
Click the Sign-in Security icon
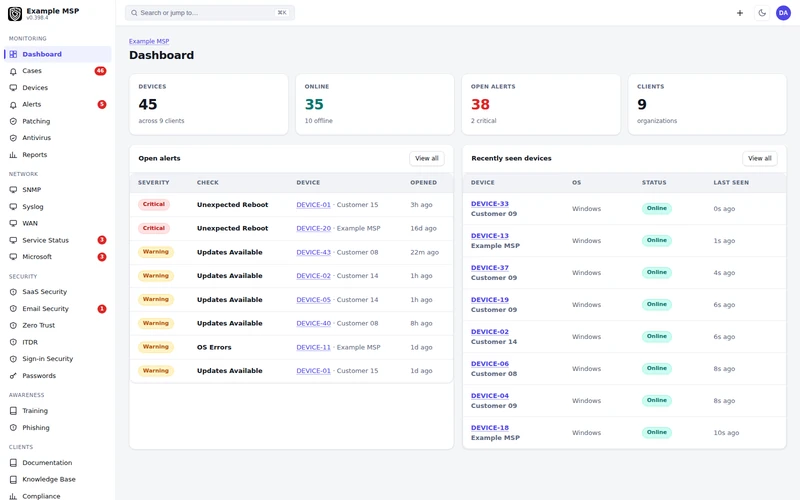point(13,359)
